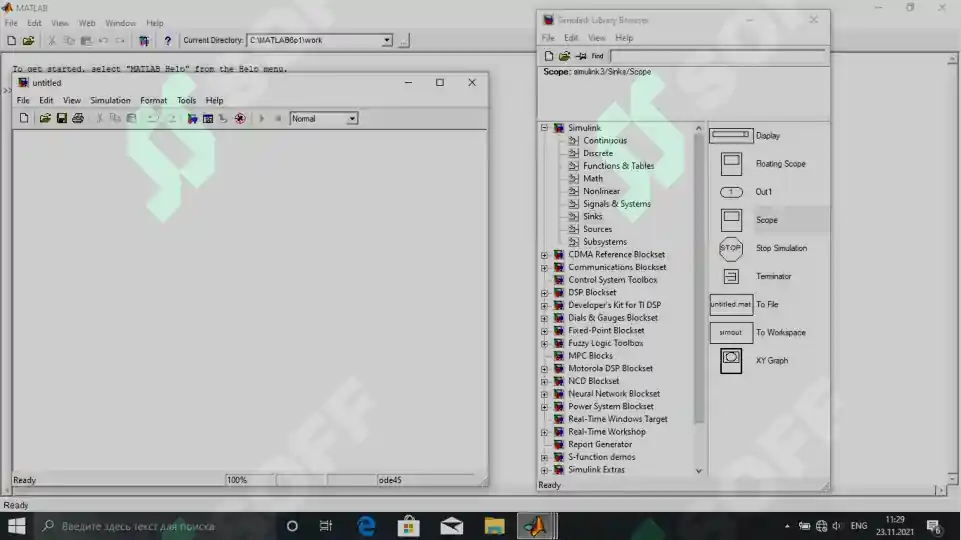
Task: Open Current Directory dropdown list
Action: click(387, 40)
